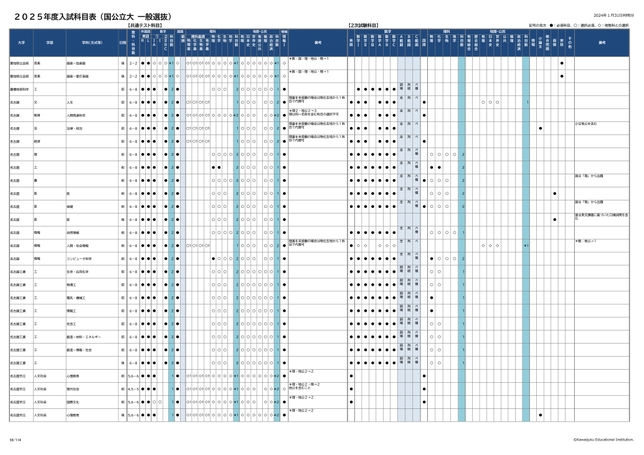Click the 豊橋技術科学 university name cell
The width and height of the screenshot is (644, 455).
click(x=22, y=87)
